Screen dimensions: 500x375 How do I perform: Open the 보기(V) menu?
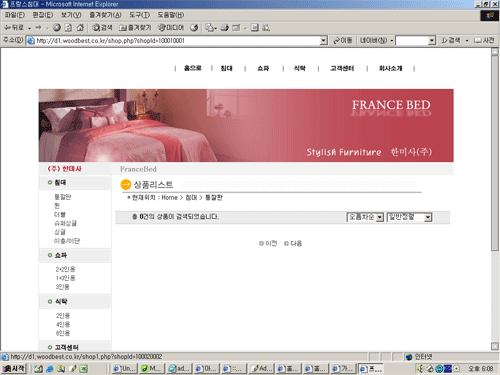[x=71, y=15]
